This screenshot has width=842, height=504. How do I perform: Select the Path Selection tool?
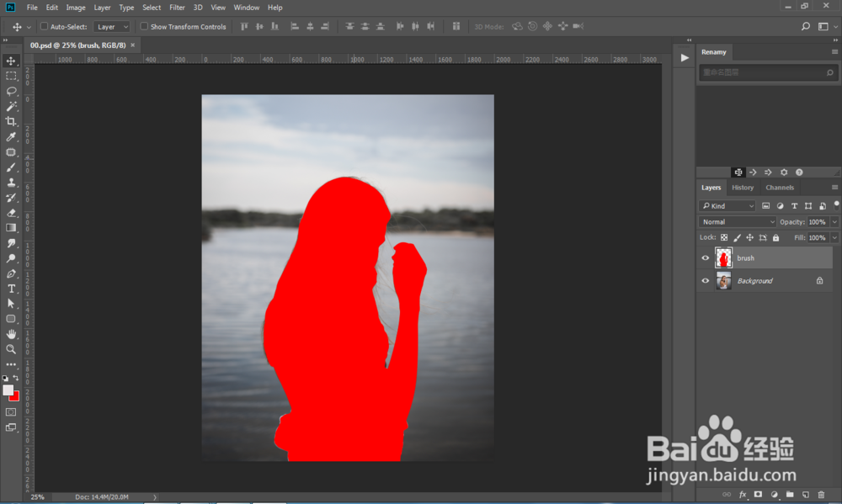[11, 303]
